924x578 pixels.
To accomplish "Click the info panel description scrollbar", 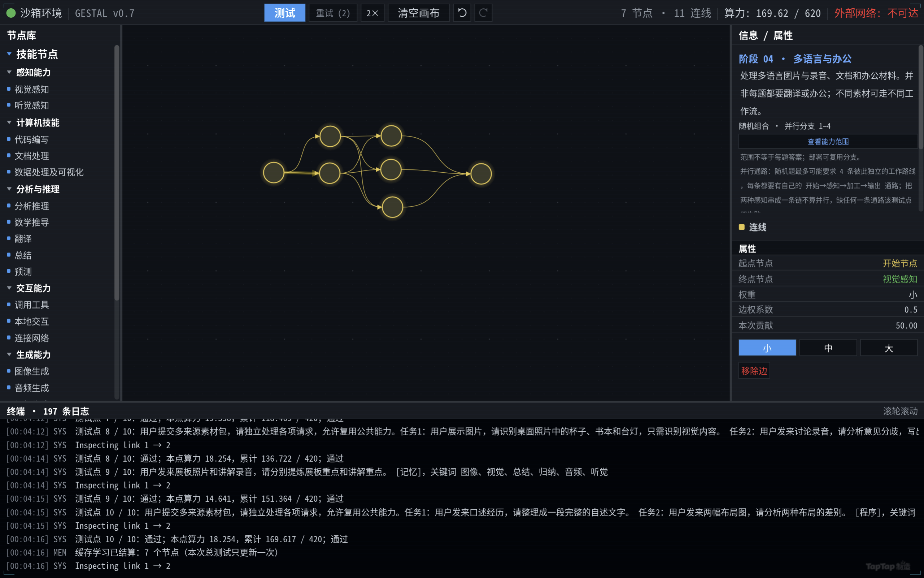I will click(920, 97).
